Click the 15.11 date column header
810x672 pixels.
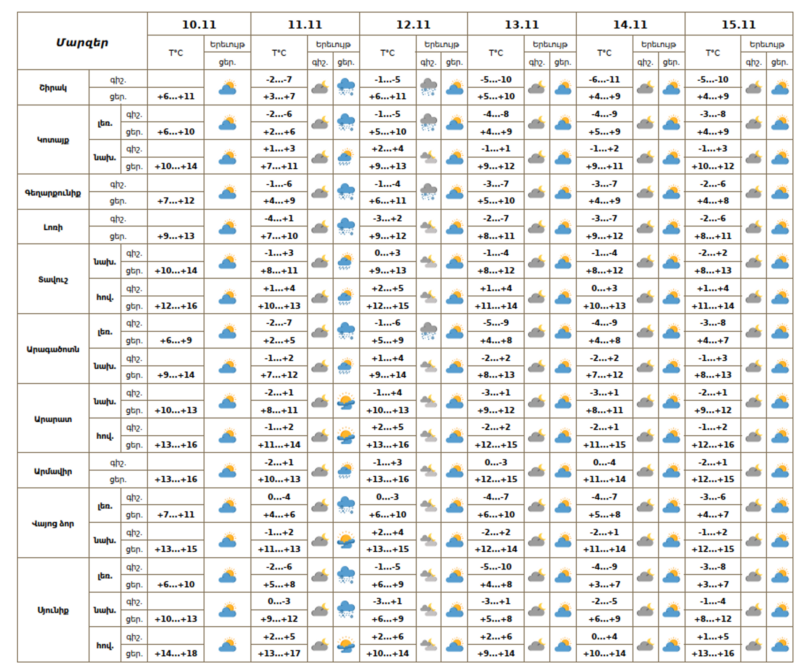[739, 24]
